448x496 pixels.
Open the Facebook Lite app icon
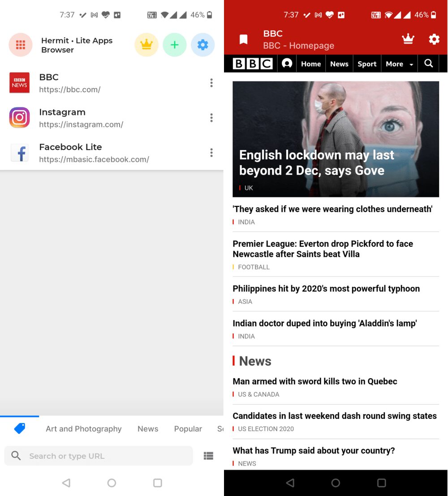coord(19,153)
